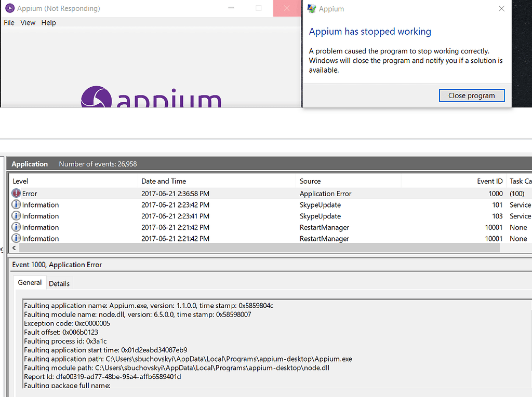Open the Help menu in Appium

point(48,22)
